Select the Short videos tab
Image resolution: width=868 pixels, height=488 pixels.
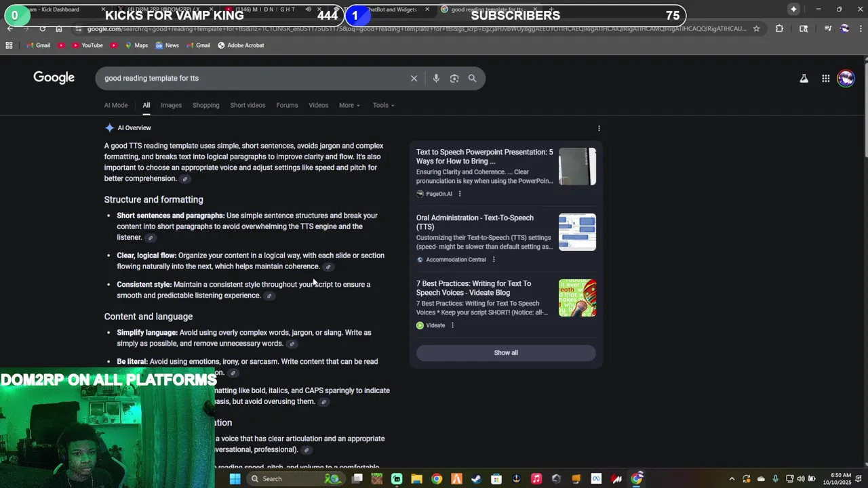point(248,105)
